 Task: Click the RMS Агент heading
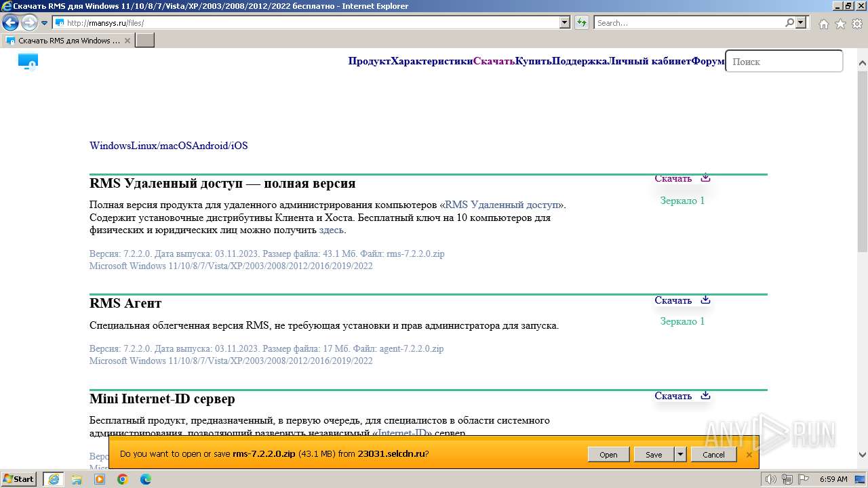tap(125, 303)
